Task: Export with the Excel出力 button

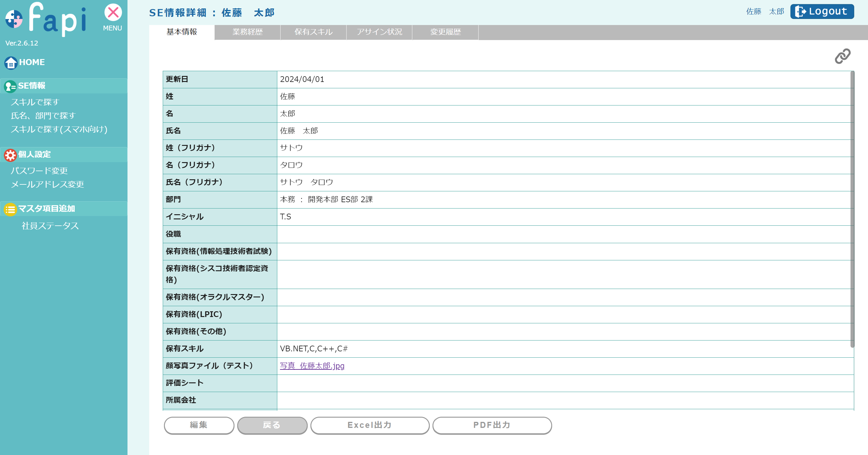Action: (370, 425)
